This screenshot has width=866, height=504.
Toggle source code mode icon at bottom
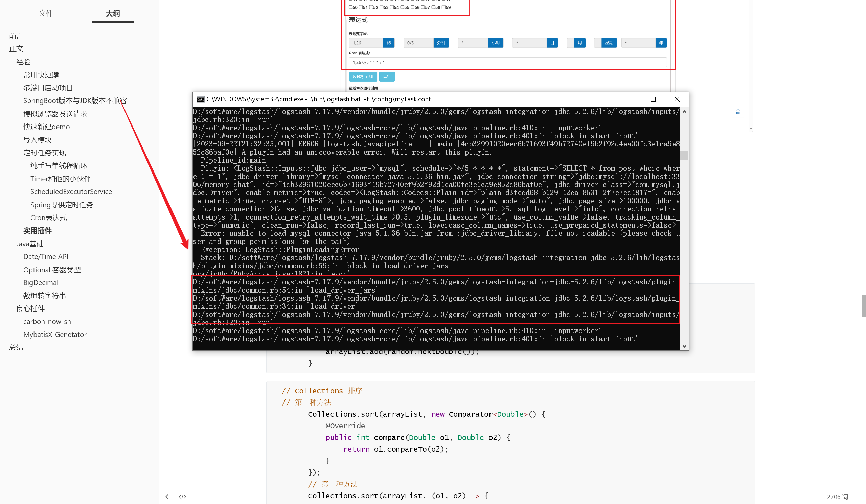(x=182, y=497)
